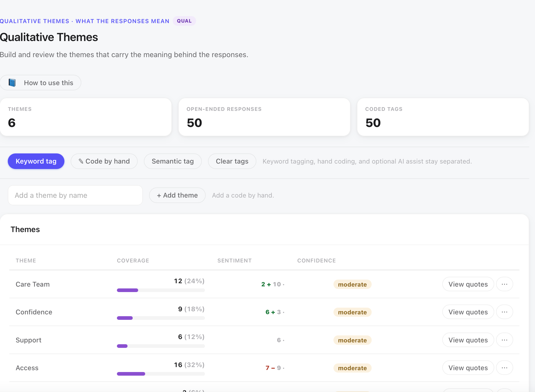Open more options for Support row
Image resolution: width=535 pixels, height=392 pixels.
point(505,340)
